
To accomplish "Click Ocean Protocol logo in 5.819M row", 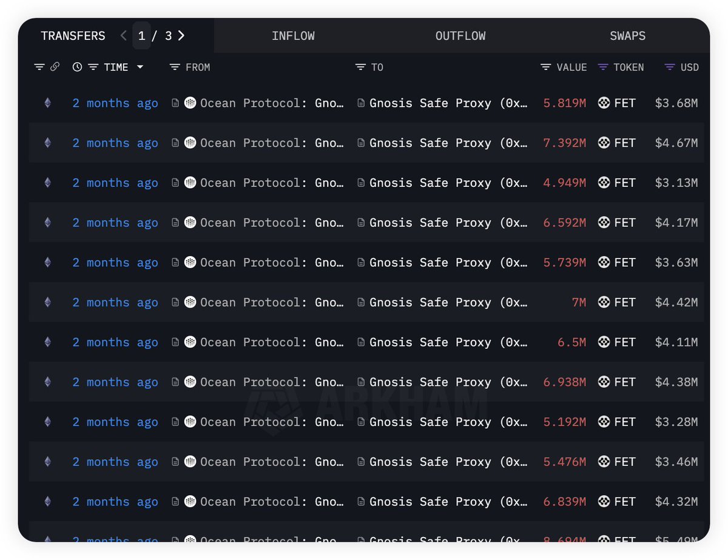I will coord(190,103).
